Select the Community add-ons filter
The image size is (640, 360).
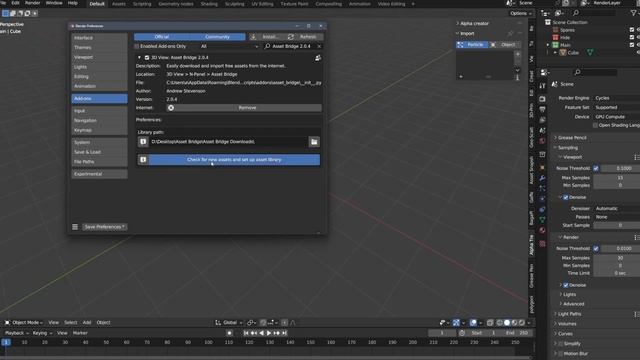click(x=218, y=37)
